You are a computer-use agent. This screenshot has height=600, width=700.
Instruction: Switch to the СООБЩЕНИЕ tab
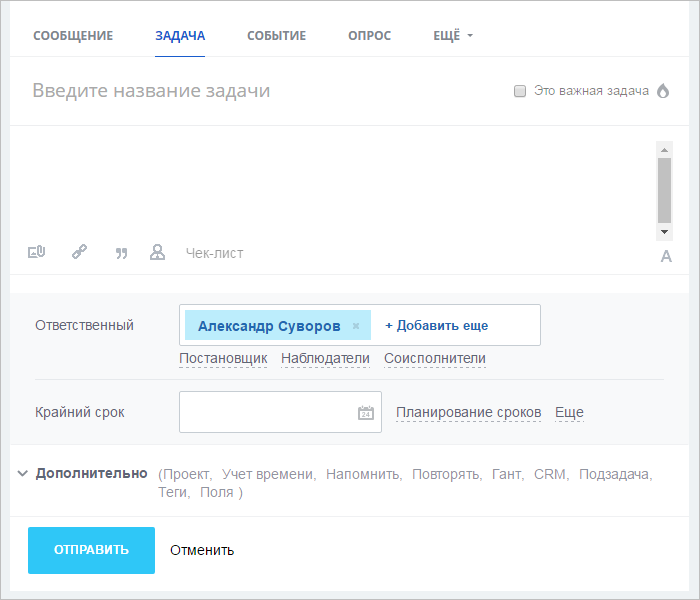[x=73, y=36]
